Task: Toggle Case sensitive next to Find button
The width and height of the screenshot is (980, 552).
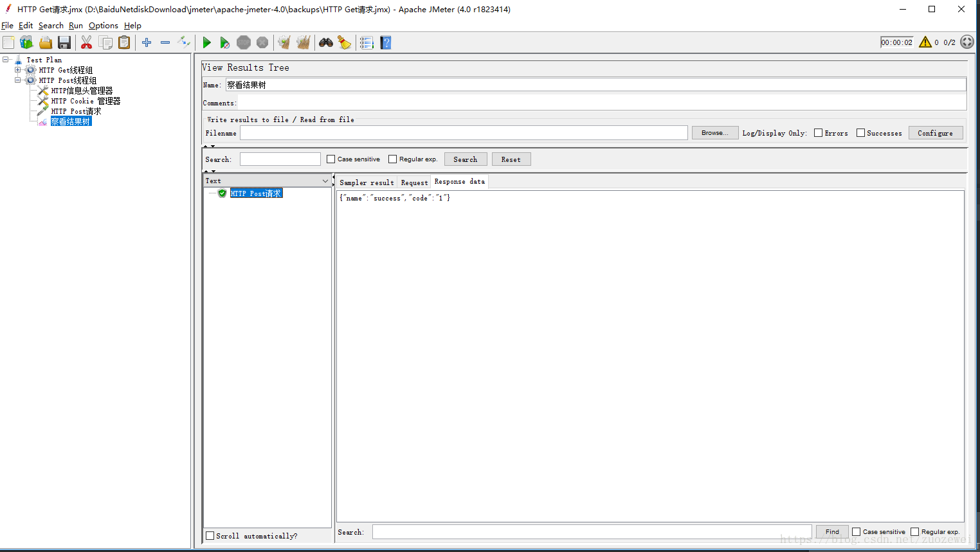Action: 856,532
